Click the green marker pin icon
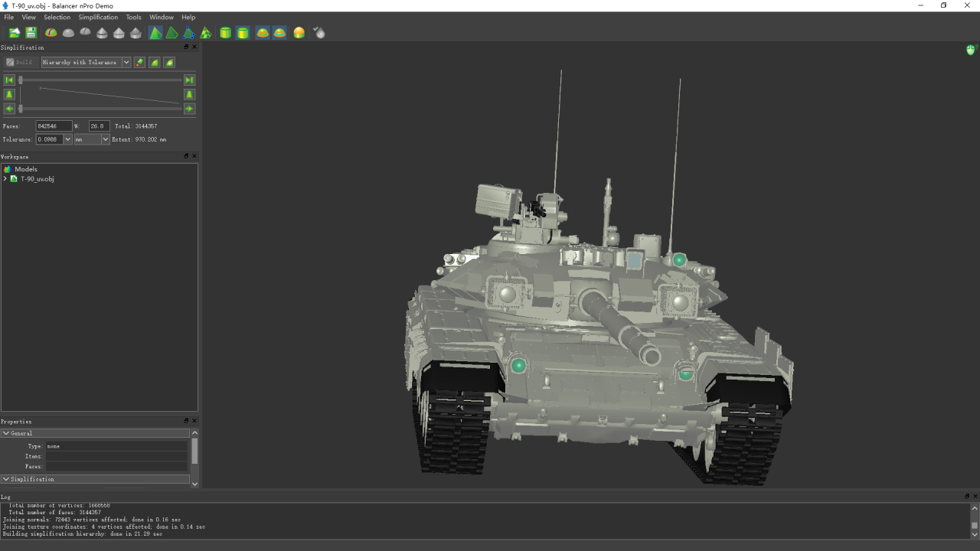Image resolution: width=980 pixels, height=551 pixels. coord(139,62)
